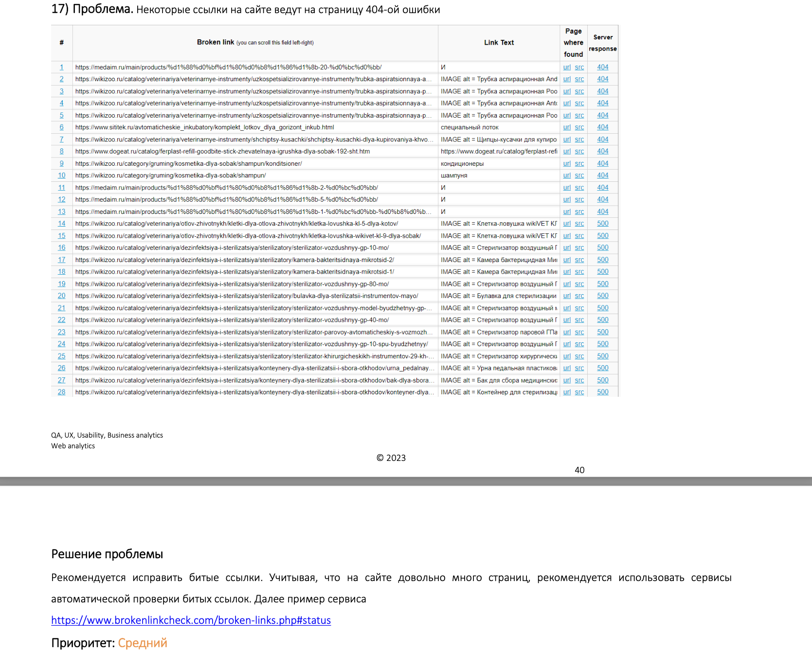Select the sterilizator-vozdushnyy-gp-40-mo URL
This screenshot has height=653, width=812.
232,320
